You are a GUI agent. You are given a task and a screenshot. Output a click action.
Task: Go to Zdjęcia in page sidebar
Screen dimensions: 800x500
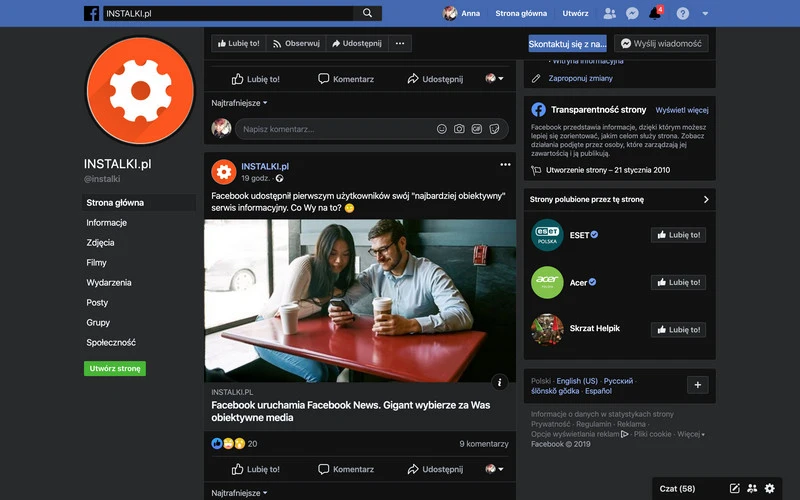100,243
